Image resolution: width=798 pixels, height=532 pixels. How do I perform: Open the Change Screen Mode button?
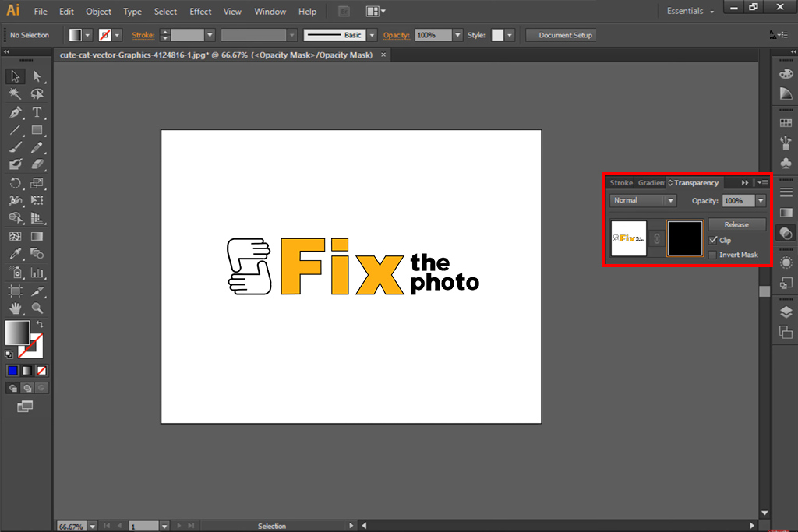[25, 407]
